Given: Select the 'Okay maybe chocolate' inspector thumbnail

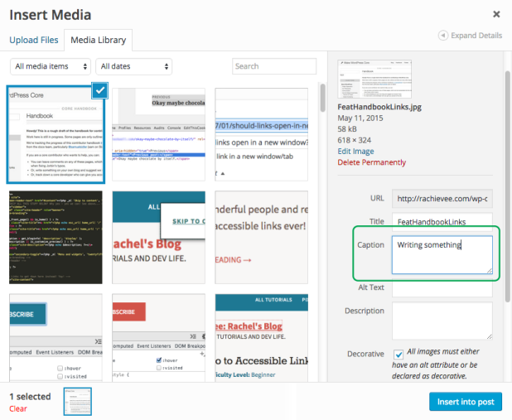Looking at the screenshot, I should (159, 134).
